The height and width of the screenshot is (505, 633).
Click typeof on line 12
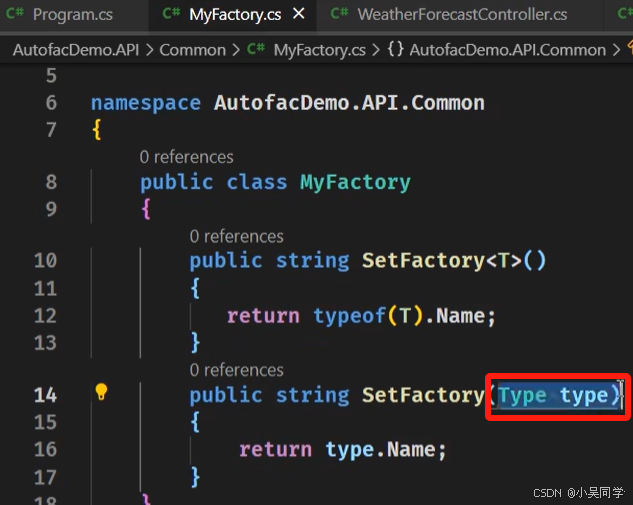click(350, 316)
